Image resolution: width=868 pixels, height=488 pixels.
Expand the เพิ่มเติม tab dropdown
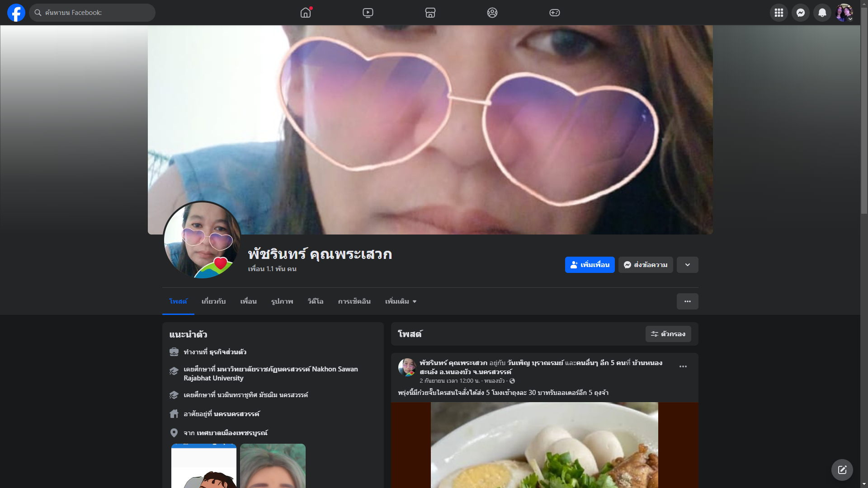[401, 301]
